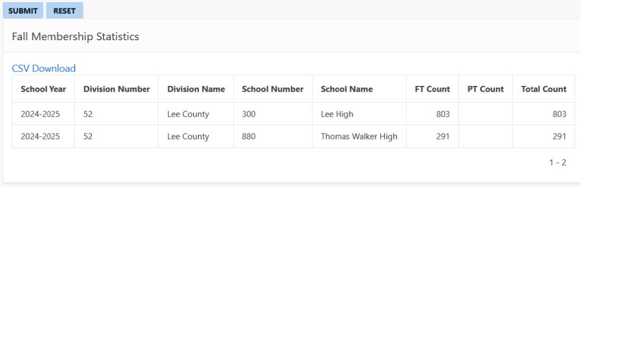Select the FT Count column header

[432, 89]
